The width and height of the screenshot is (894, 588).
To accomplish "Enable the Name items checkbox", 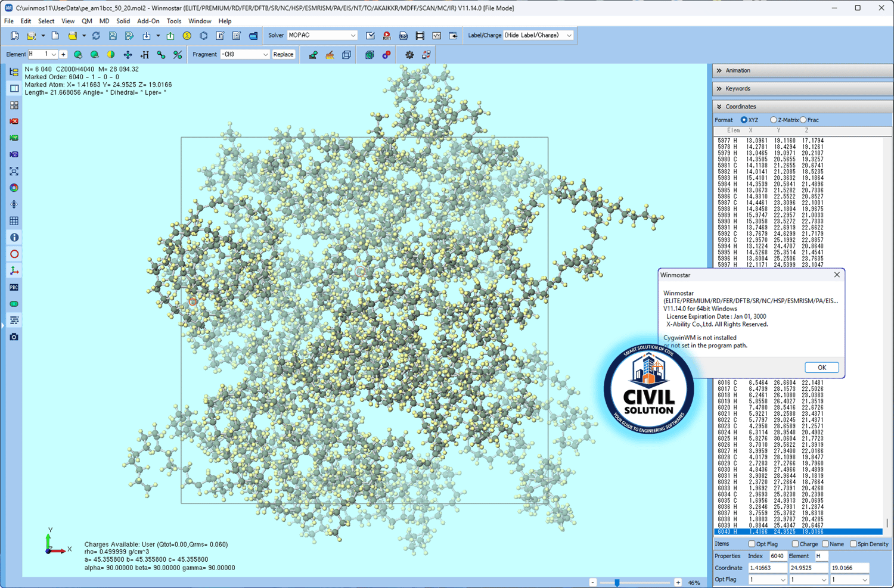I will 825,544.
